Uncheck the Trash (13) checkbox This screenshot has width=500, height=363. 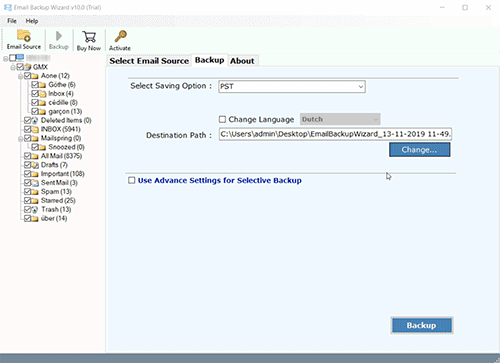(27, 209)
